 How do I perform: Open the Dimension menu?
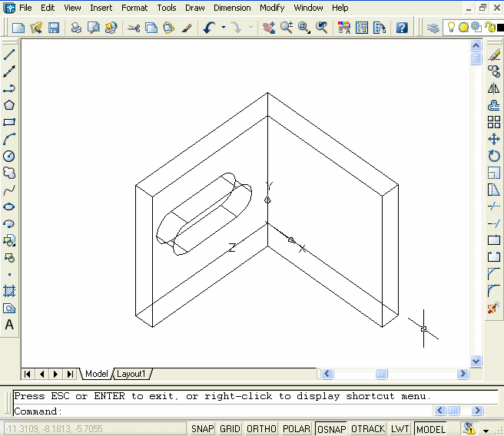pyautogui.click(x=232, y=8)
